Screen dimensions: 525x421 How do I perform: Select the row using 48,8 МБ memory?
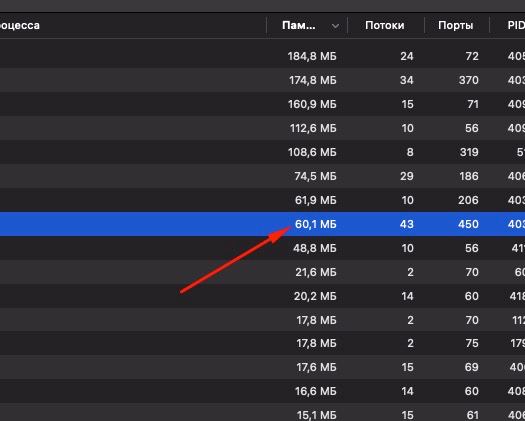tap(262, 248)
